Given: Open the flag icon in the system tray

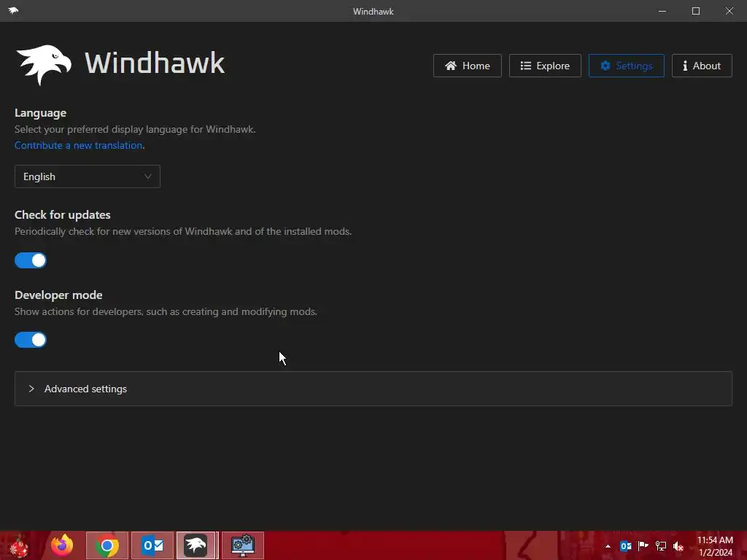Looking at the screenshot, I should (643, 546).
